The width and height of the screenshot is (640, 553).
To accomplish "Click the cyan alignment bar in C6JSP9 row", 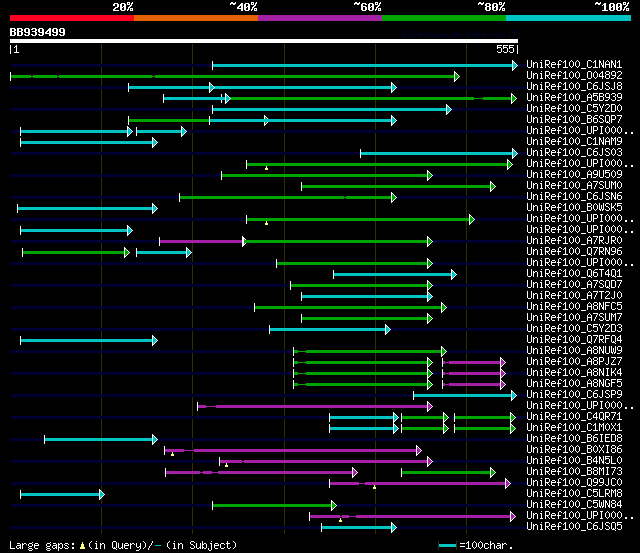I will (x=465, y=396).
